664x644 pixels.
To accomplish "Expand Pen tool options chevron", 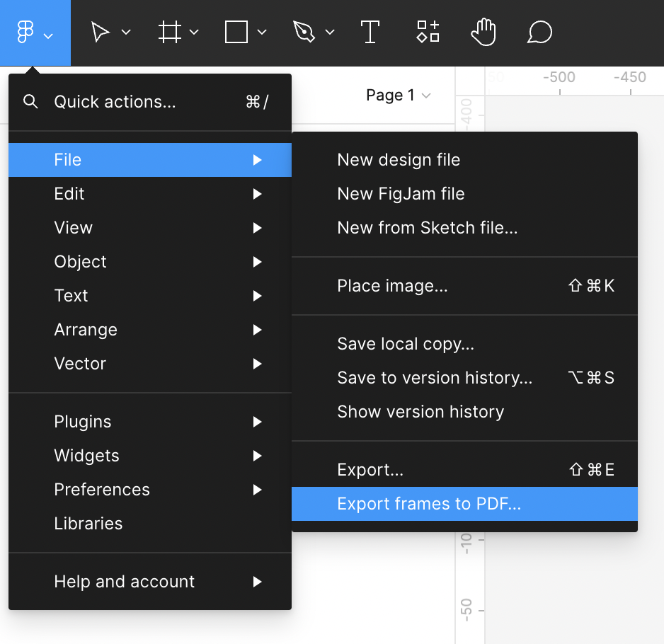I will click(331, 32).
